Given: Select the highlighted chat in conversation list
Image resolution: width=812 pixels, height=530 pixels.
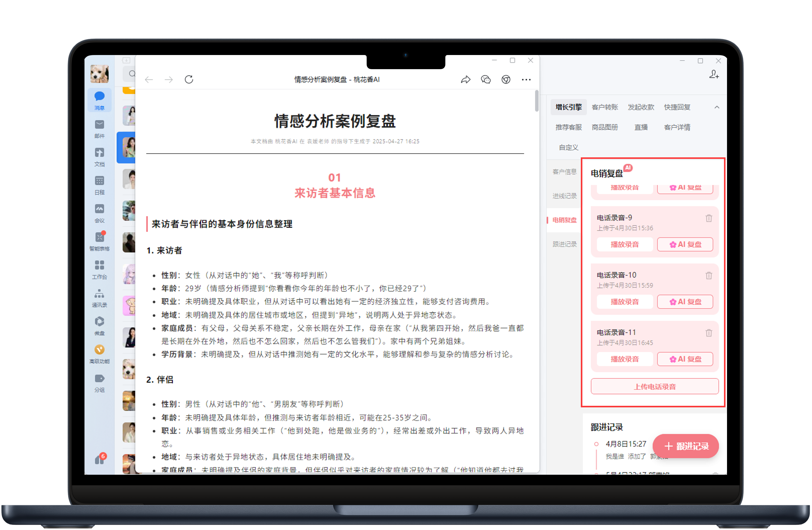Looking at the screenshot, I should click(x=126, y=148).
